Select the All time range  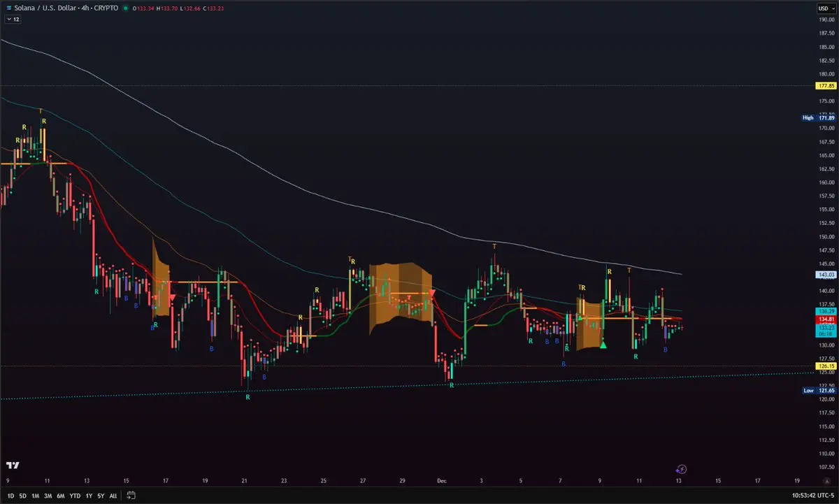113,496
